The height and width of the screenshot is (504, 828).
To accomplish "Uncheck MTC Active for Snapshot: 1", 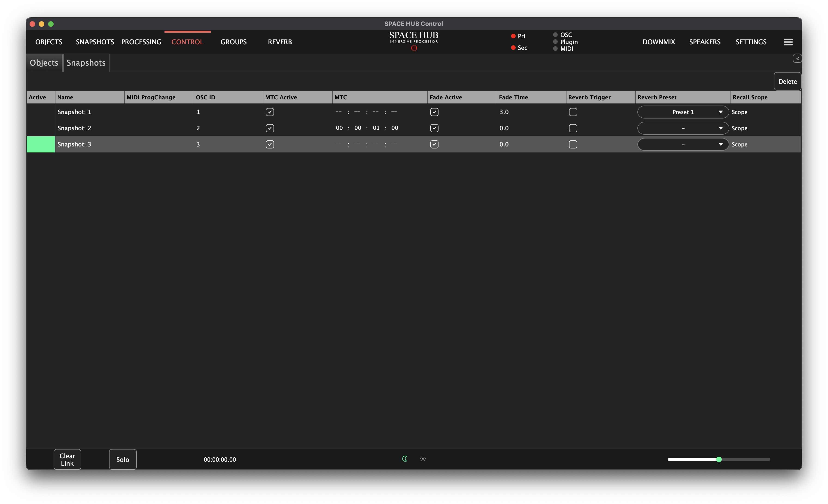I will pos(270,112).
